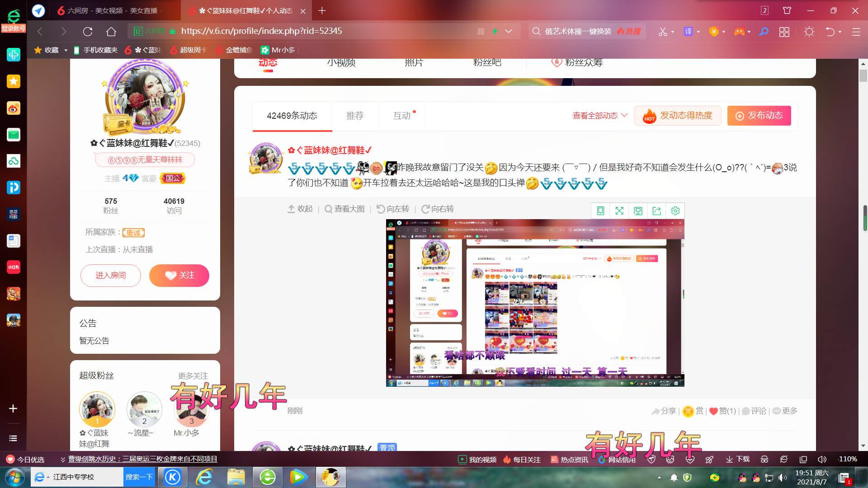868x488 pixels.
Task: Expand 查看全部动态 filter dropdown
Action: tap(600, 116)
